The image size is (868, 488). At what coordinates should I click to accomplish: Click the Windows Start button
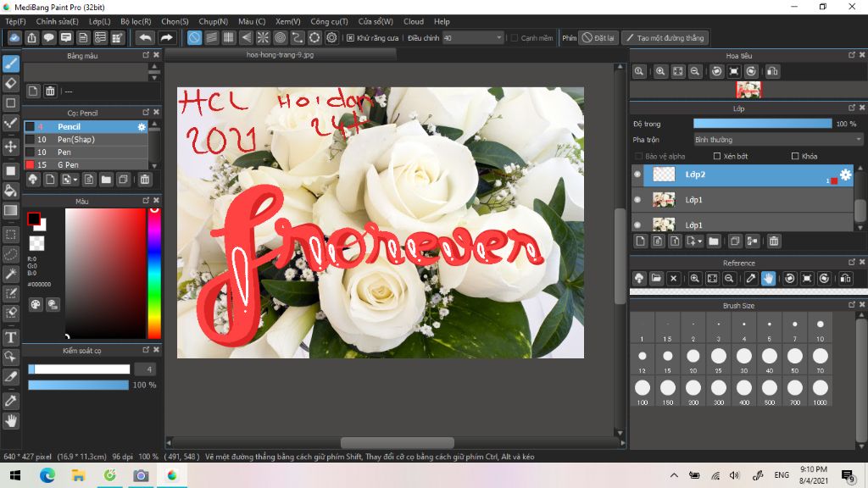[15, 475]
